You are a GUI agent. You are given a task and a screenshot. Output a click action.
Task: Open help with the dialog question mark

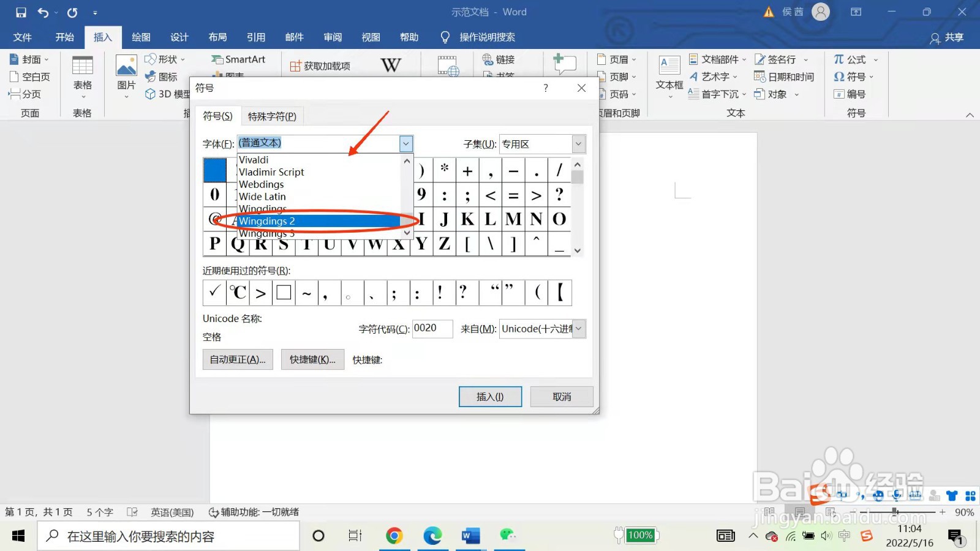(x=546, y=88)
